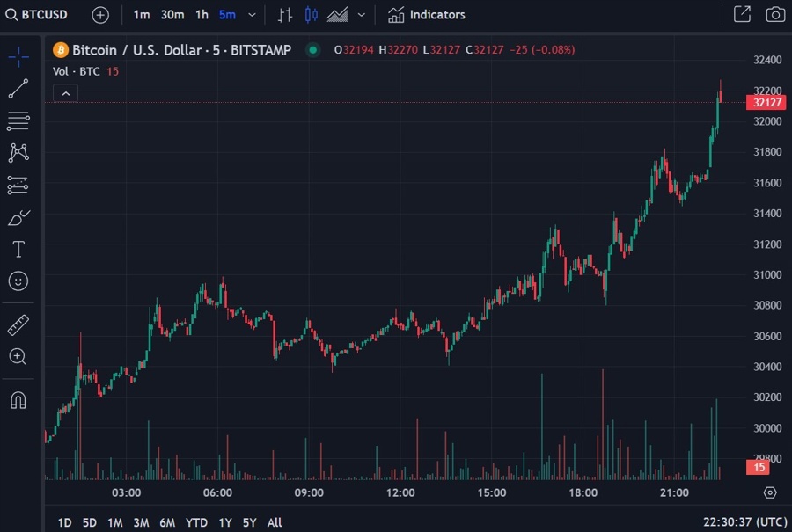Switch to the 1m interval
The width and height of the screenshot is (792, 532).
[x=142, y=15]
